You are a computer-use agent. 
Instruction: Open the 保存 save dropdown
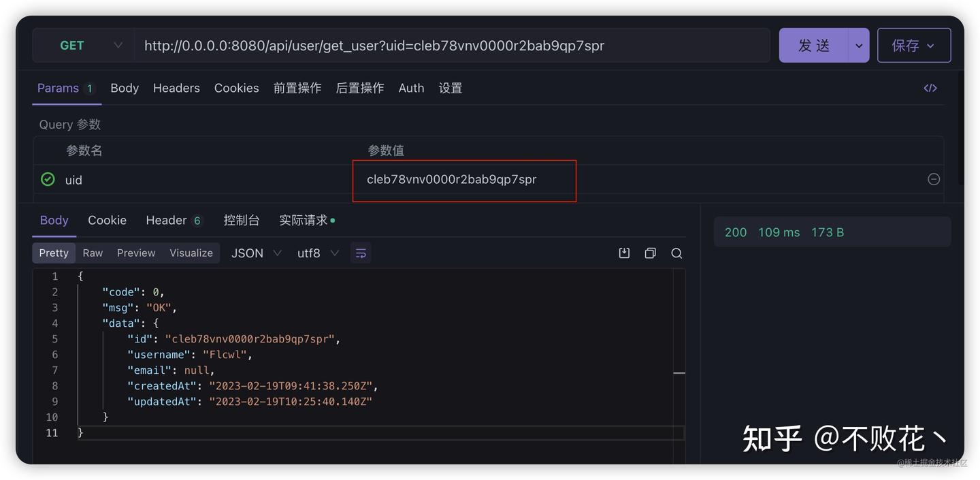(914, 46)
